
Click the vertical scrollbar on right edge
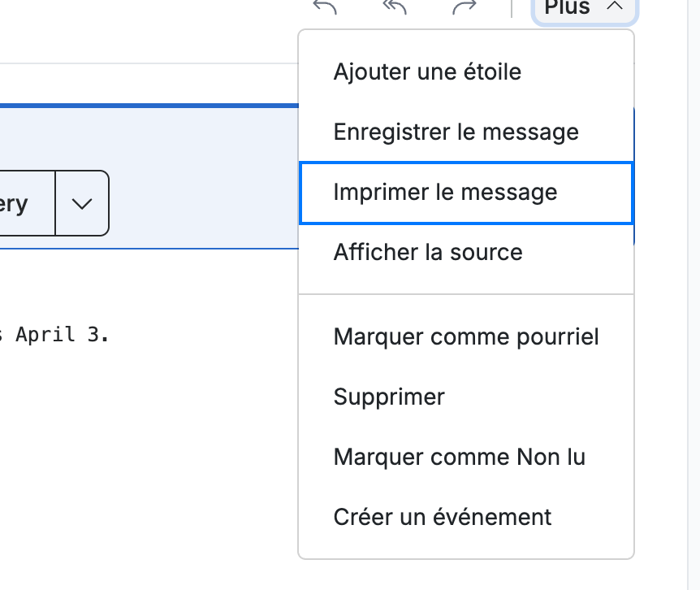[694, 295]
